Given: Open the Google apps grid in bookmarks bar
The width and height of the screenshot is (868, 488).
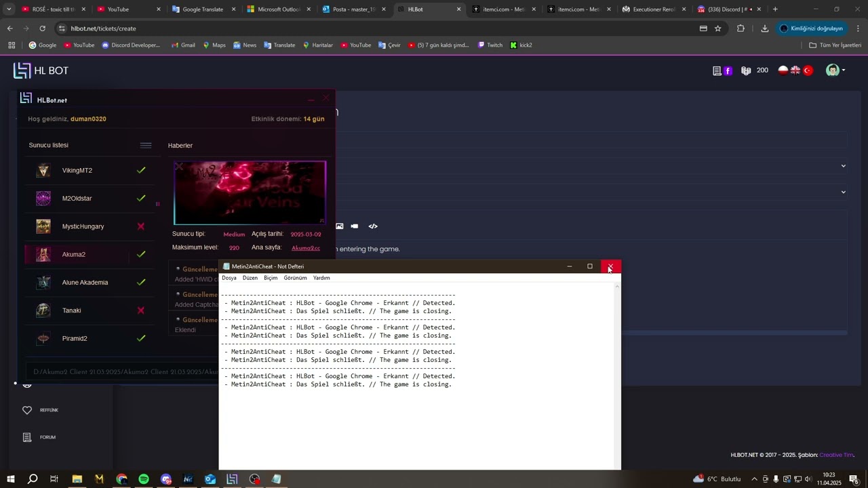Looking at the screenshot, I should click(x=12, y=45).
